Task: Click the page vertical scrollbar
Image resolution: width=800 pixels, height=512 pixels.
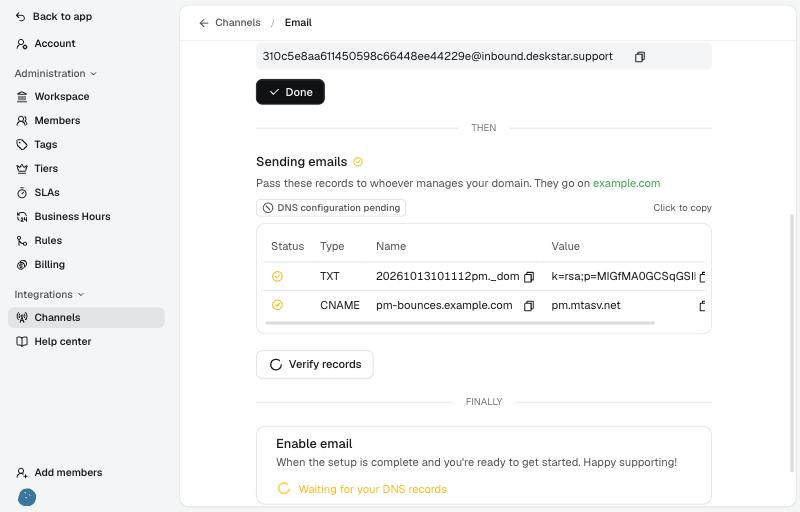Action: tap(792, 344)
